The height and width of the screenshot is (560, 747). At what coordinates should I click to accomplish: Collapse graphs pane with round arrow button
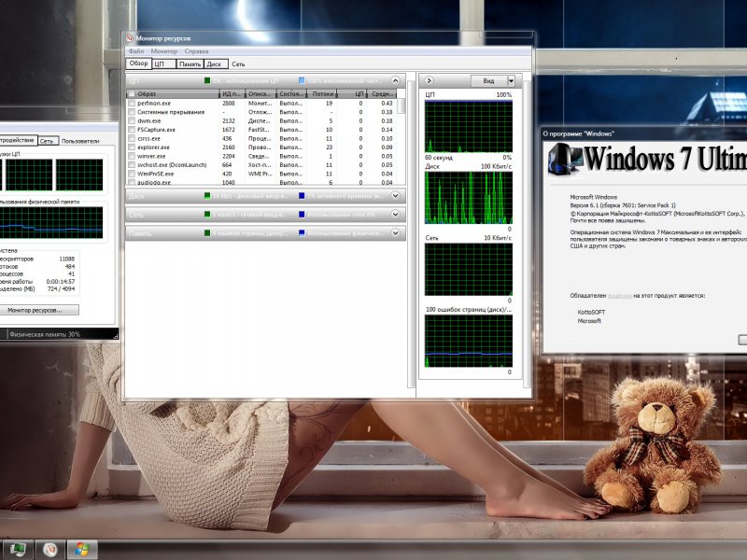point(429,80)
